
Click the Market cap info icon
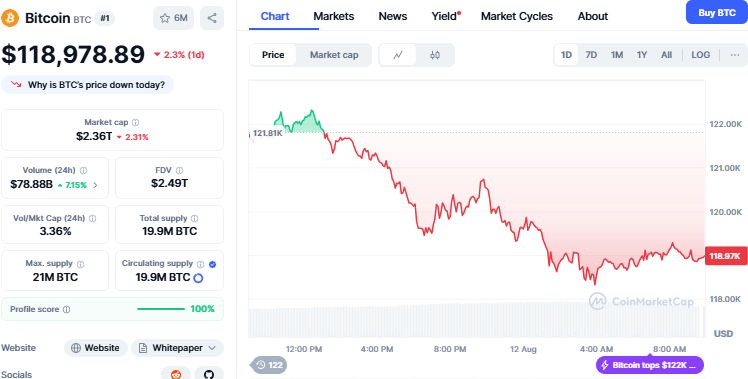click(x=135, y=123)
